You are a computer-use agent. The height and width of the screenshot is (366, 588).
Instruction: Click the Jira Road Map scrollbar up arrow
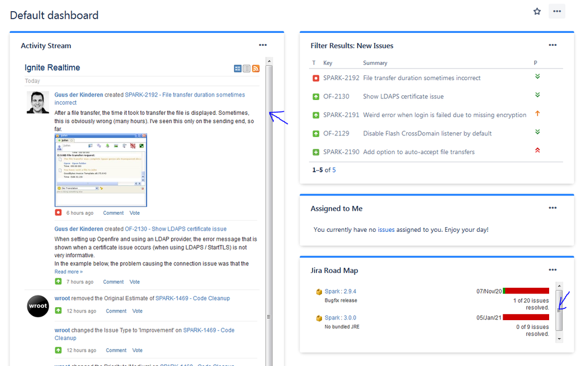[559, 286]
